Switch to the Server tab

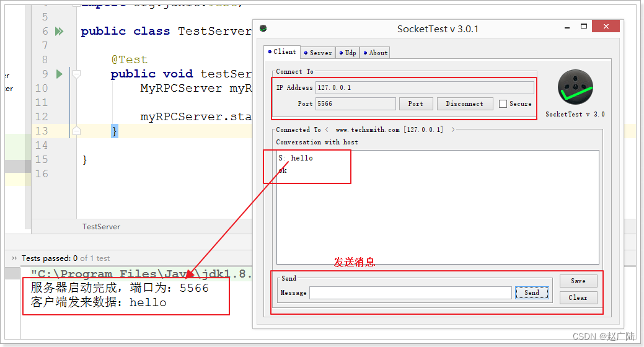click(x=318, y=53)
